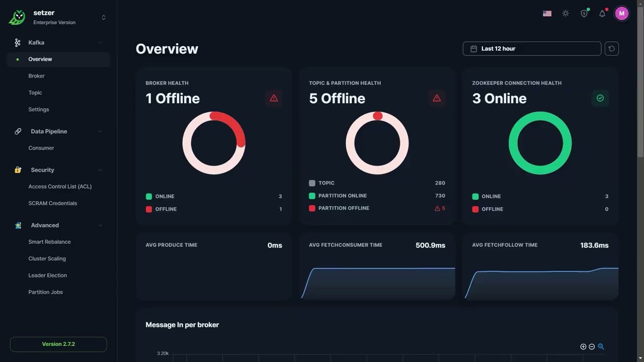This screenshot has width=644, height=362.
Task: Zoom in on Message In chart
Action: tap(583, 347)
